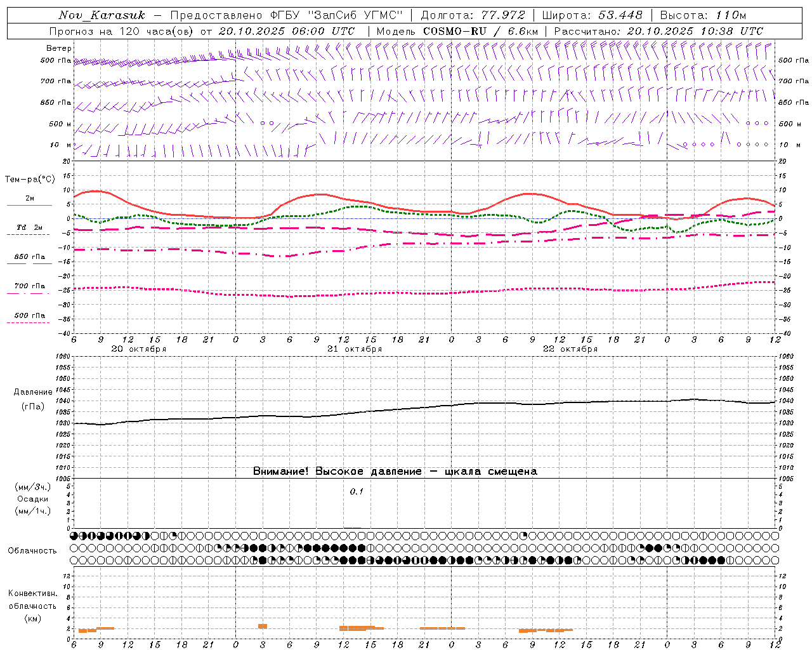Click the 'Облачность' cloud cover row label
Image resolution: width=812 pixels, height=650 pixels.
[32, 551]
